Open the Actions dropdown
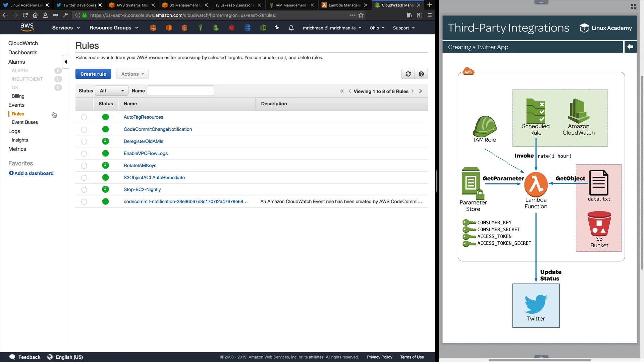644x362 pixels. (132, 74)
